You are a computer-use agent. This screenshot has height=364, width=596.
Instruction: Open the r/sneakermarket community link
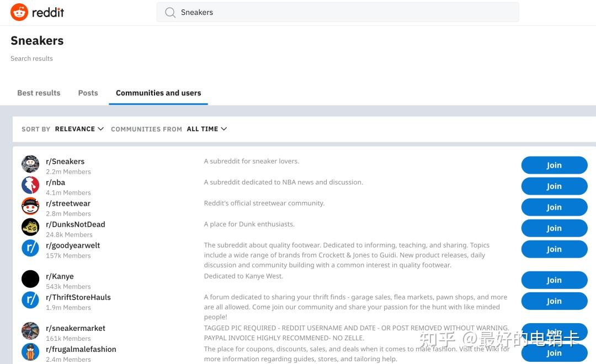76,328
